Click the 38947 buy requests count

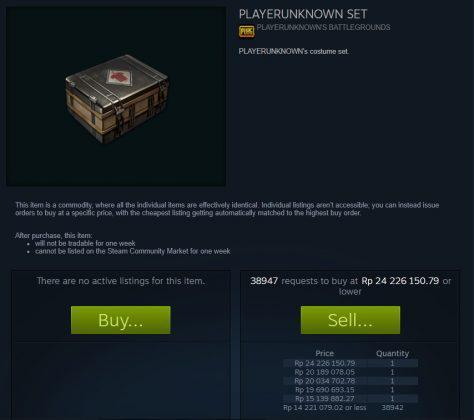point(264,281)
